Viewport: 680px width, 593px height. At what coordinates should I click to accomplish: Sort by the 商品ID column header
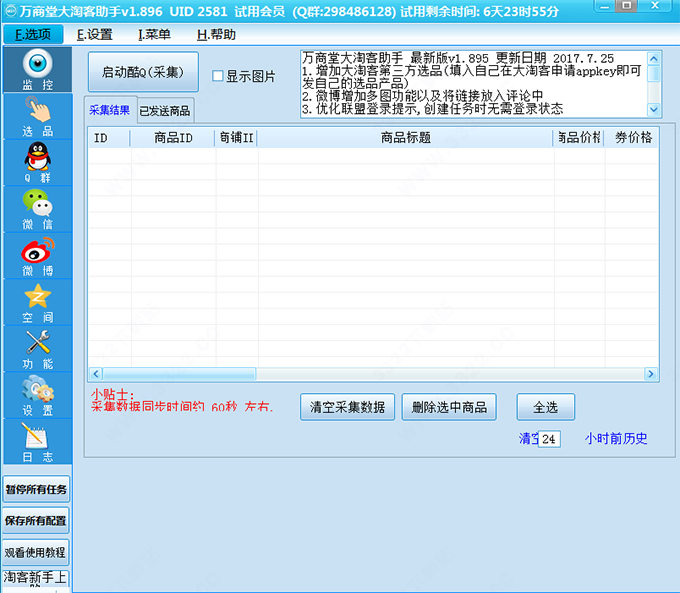(x=173, y=138)
